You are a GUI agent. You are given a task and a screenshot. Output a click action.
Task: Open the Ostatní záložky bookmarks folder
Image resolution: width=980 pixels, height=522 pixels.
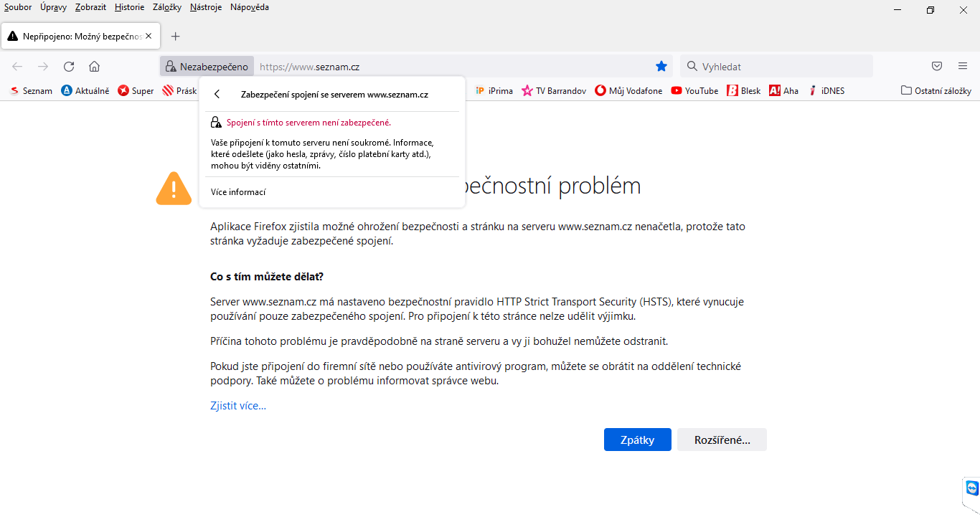[936, 91]
